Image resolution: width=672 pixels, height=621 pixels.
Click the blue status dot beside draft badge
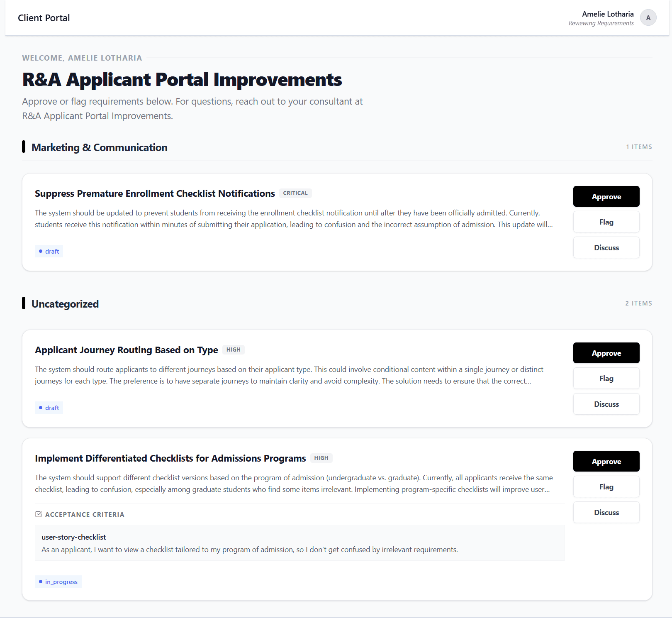pyautogui.click(x=40, y=251)
